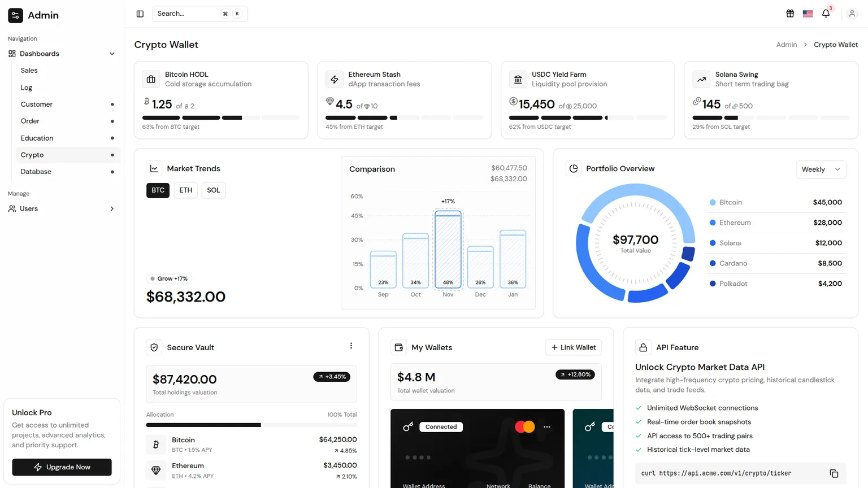Image resolution: width=868 pixels, height=488 pixels.
Task: Open Log dashboard
Action: (x=68, y=88)
